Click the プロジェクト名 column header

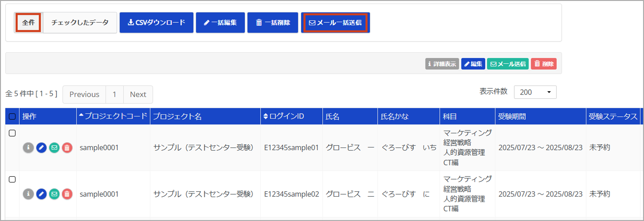(205, 116)
